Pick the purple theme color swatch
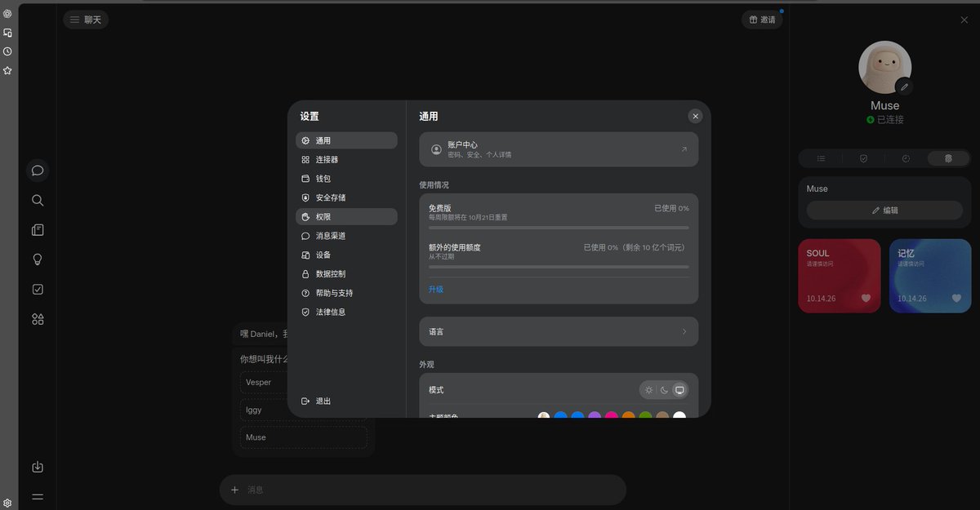Screen dimensions: 980x510 (595, 416)
